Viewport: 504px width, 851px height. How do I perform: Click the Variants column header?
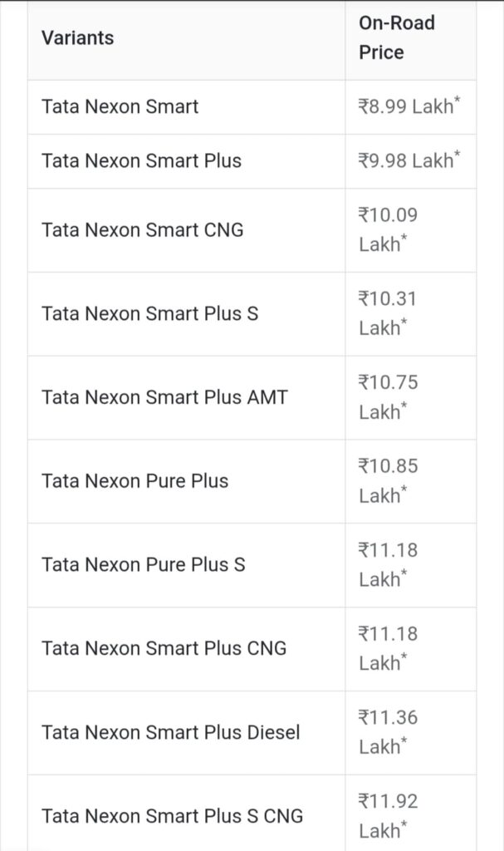coord(78,38)
